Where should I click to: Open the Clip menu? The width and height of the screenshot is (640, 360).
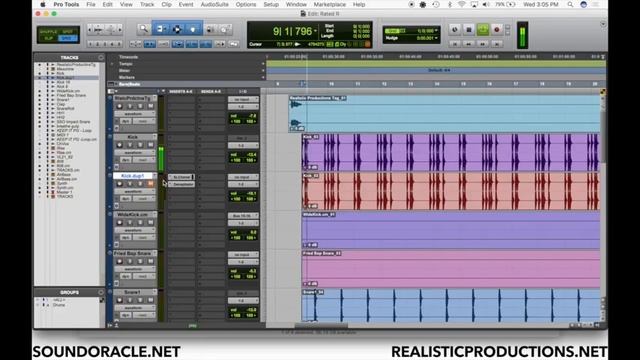(x=167, y=4)
